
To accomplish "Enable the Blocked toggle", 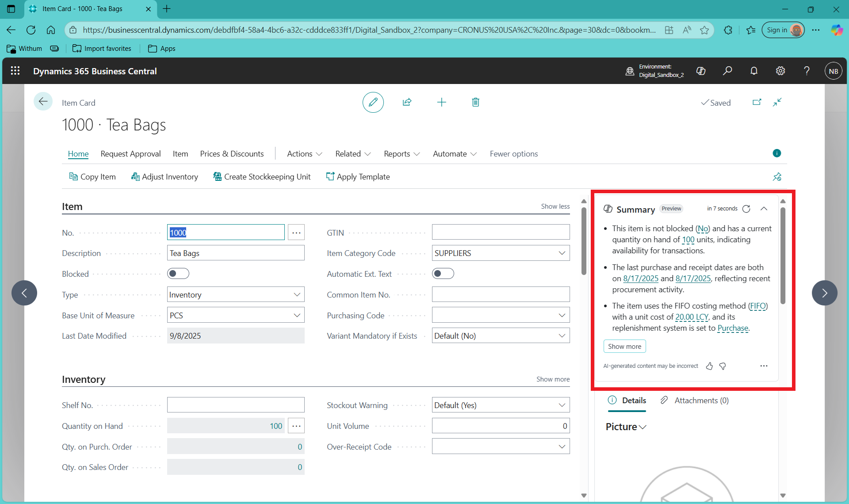I will 178,273.
